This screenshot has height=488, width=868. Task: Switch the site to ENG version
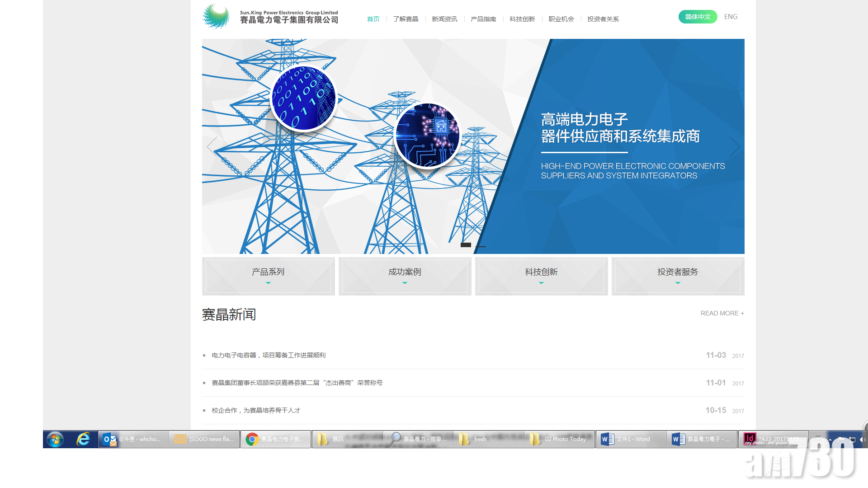point(731,16)
